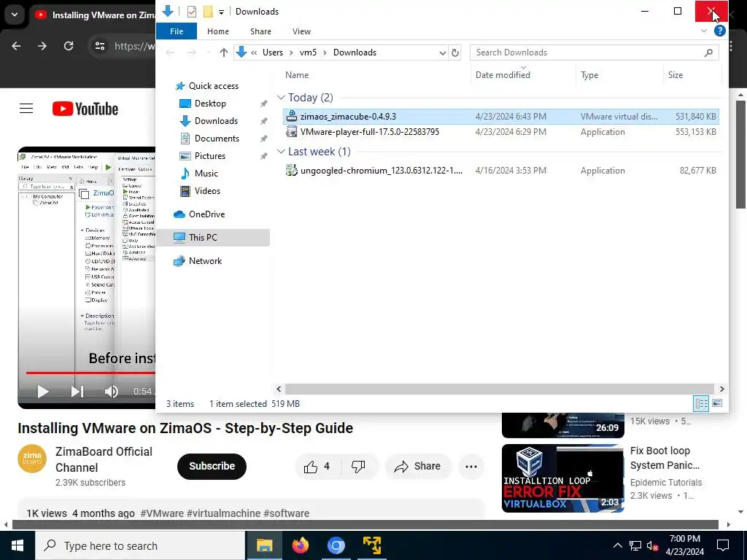The width and height of the screenshot is (747, 560).
Task: Click Users in the address breadcrumb
Action: (x=273, y=52)
